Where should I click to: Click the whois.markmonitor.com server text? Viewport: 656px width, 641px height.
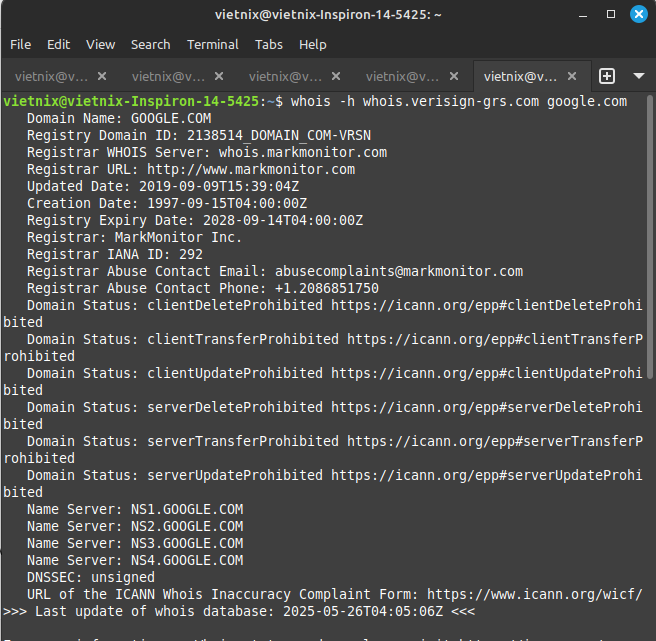[303, 152]
